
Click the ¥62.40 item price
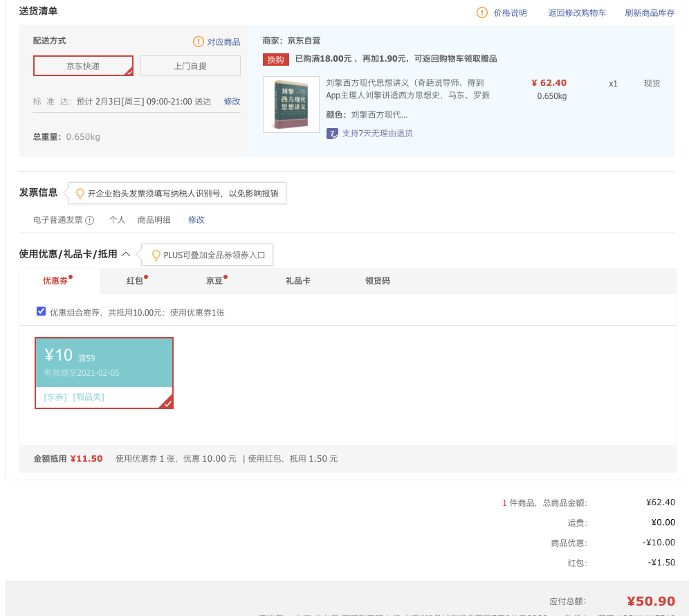pyautogui.click(x=549, y=82)
